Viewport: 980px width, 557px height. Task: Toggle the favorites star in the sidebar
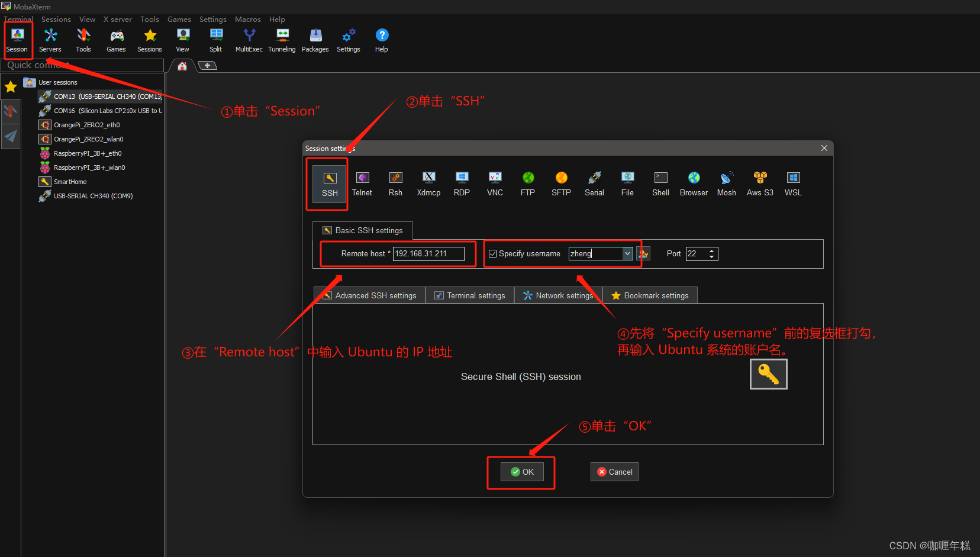point(10,87)
